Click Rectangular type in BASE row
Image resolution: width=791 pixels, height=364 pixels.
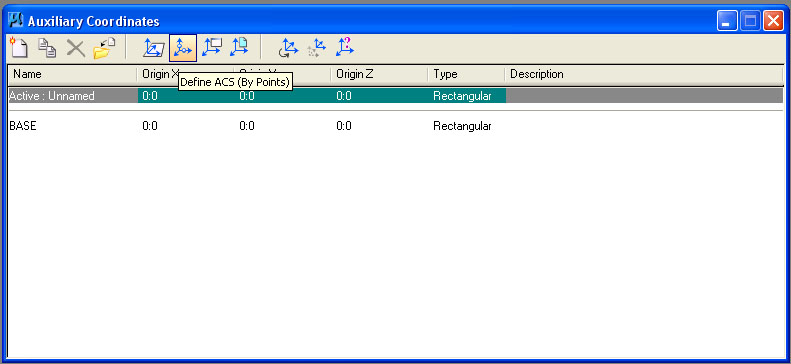(x=462, y=126)
